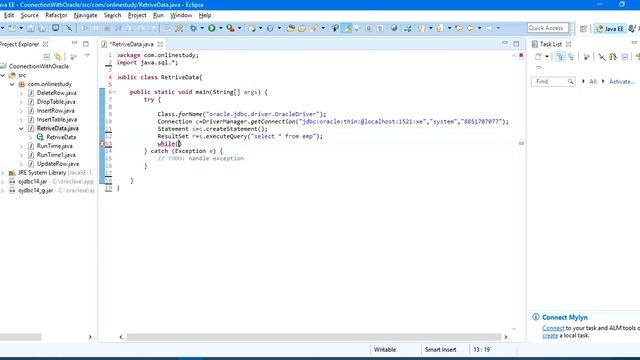Click the New Task icon in Task List
The height and width of the screenshot is (360, 640).
[538, 57]
